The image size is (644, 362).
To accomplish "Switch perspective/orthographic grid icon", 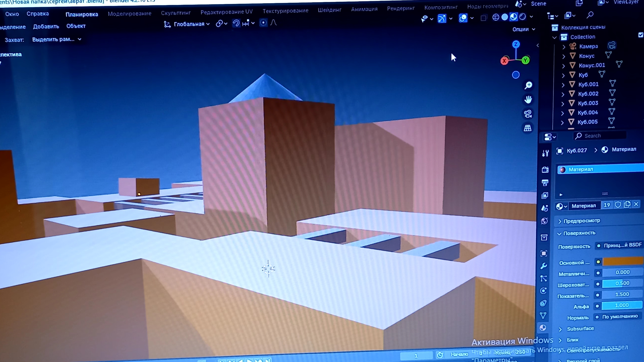I will point(527,128).
